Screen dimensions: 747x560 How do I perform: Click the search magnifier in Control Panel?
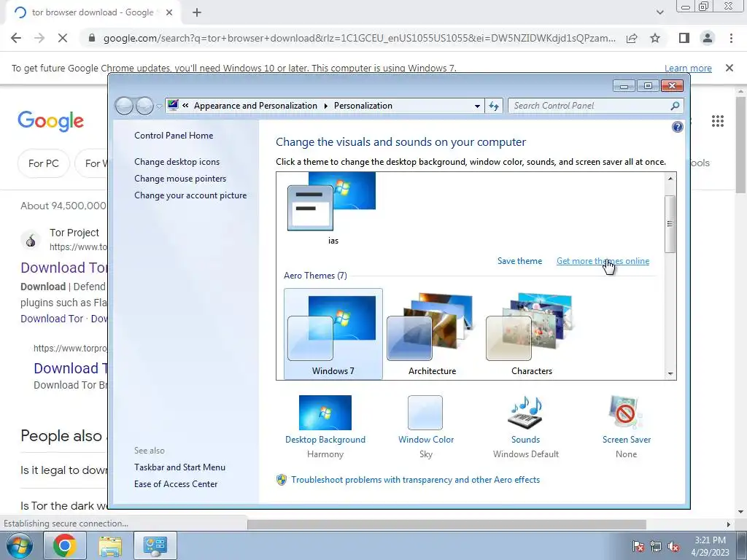pos(675,106)
